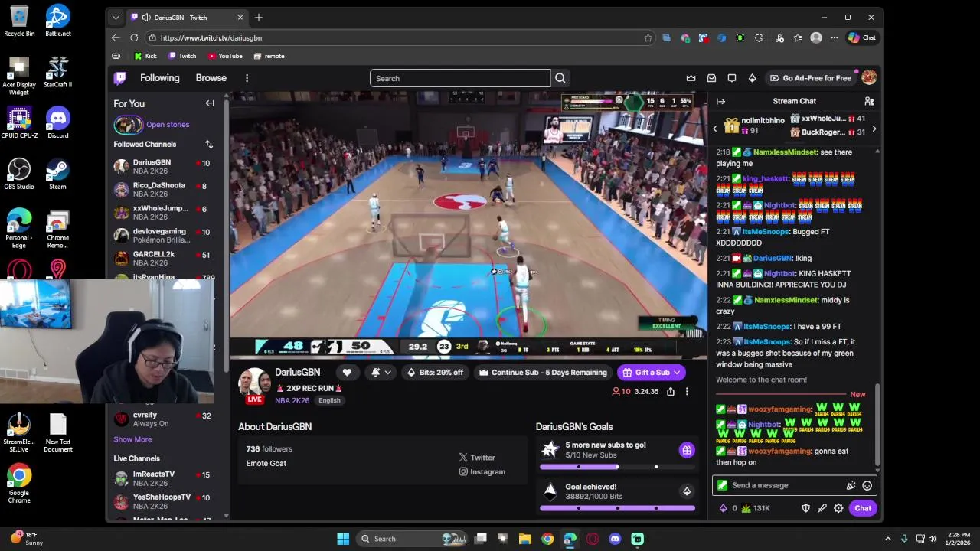Share the DariusGBN stream
Viewport: 980px width, 551px height.
[x=671, y=391]
